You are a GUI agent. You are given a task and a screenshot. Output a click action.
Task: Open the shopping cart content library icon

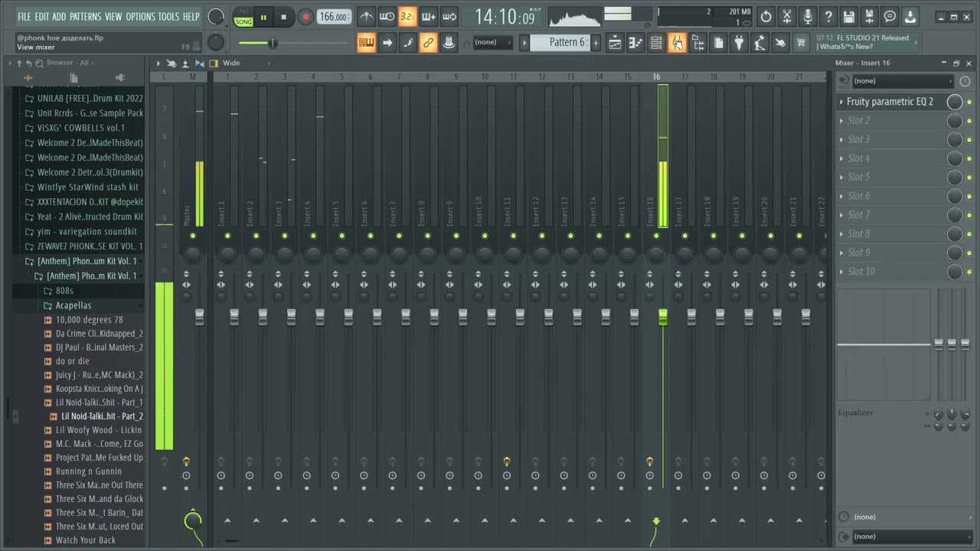(x=801, y=43)
